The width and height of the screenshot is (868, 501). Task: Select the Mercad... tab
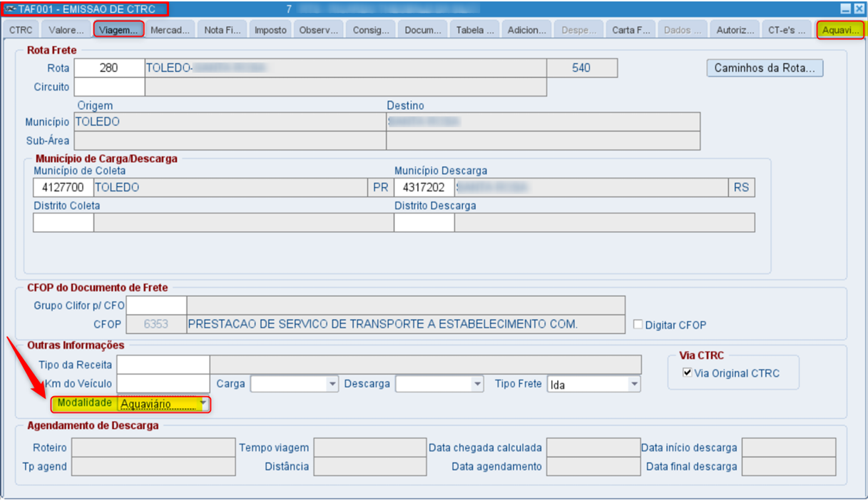[170, 30]
